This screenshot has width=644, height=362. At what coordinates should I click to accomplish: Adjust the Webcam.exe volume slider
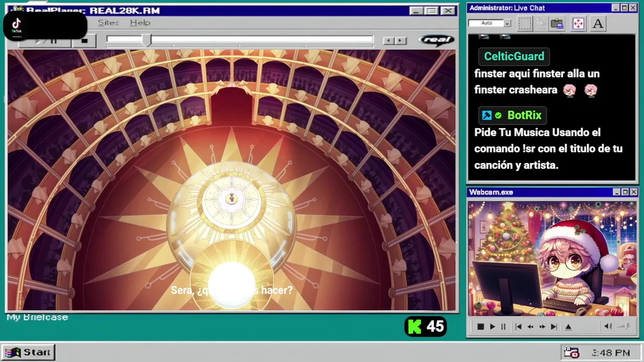click(623, 326)
